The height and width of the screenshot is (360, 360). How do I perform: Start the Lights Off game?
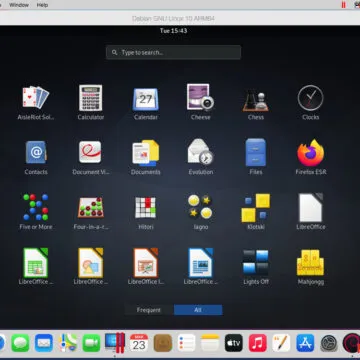click(x=256, y=262)
